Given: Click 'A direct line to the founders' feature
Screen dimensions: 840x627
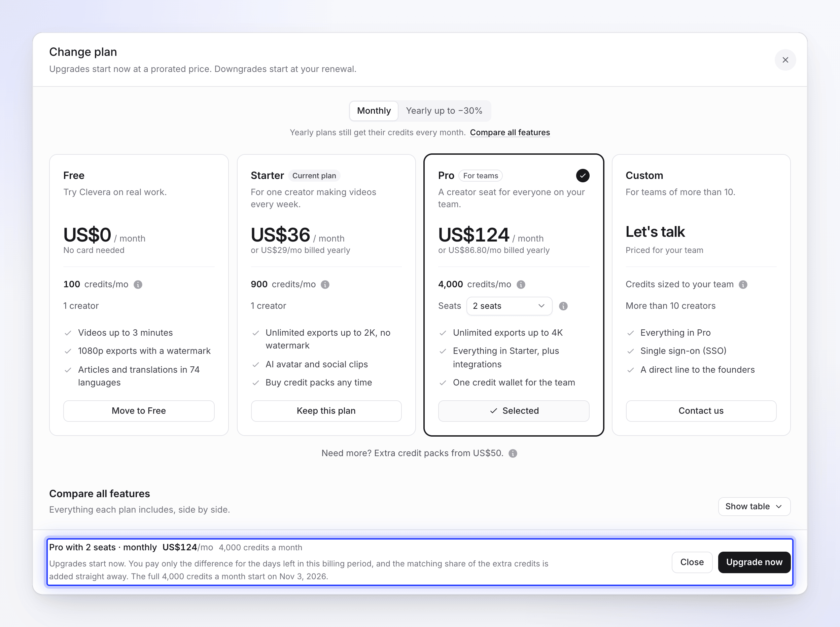Looking at the screenshot, I should 698,370.
